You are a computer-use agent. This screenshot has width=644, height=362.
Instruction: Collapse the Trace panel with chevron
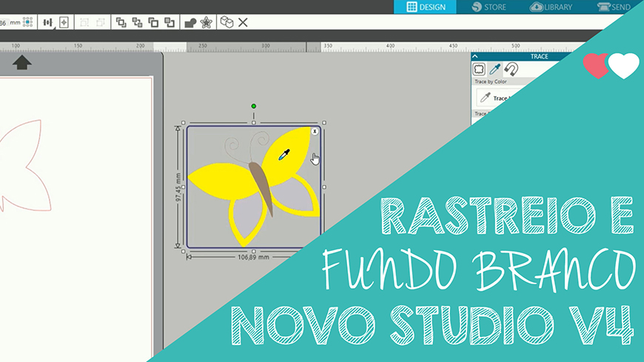coord(475,56)
